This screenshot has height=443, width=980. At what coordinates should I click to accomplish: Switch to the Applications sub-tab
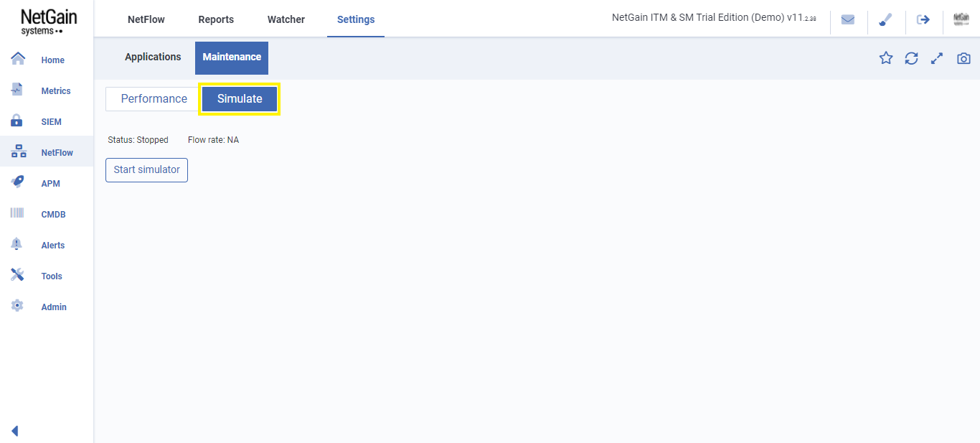(x=153, y=57)
